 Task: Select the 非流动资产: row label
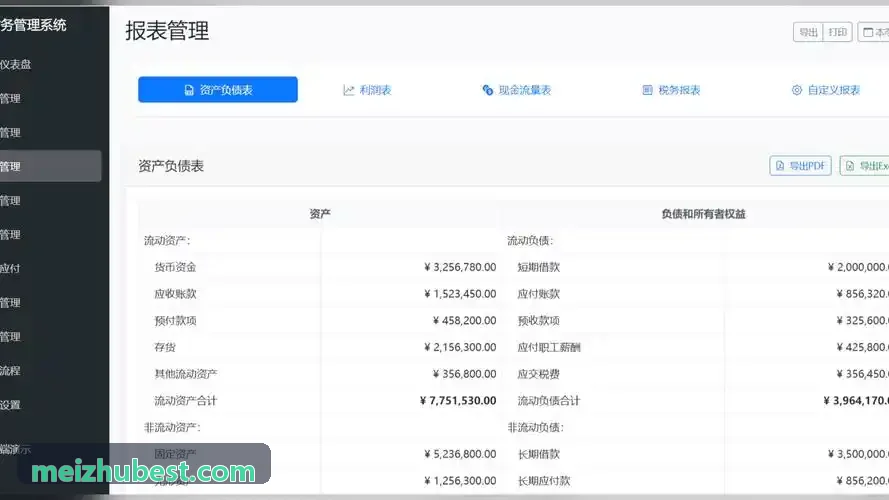tap(172, 427)
